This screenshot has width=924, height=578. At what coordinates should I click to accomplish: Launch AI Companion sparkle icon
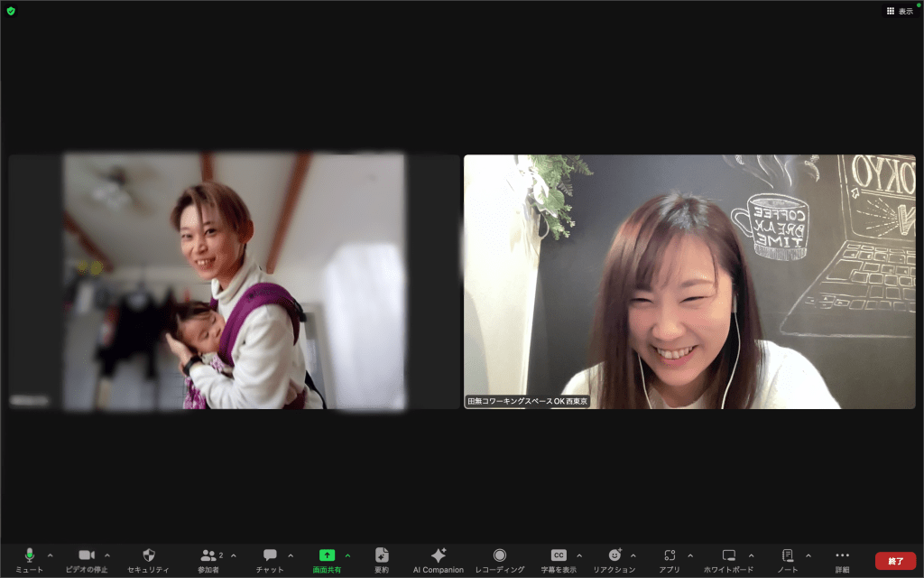[x=439, y=555]
